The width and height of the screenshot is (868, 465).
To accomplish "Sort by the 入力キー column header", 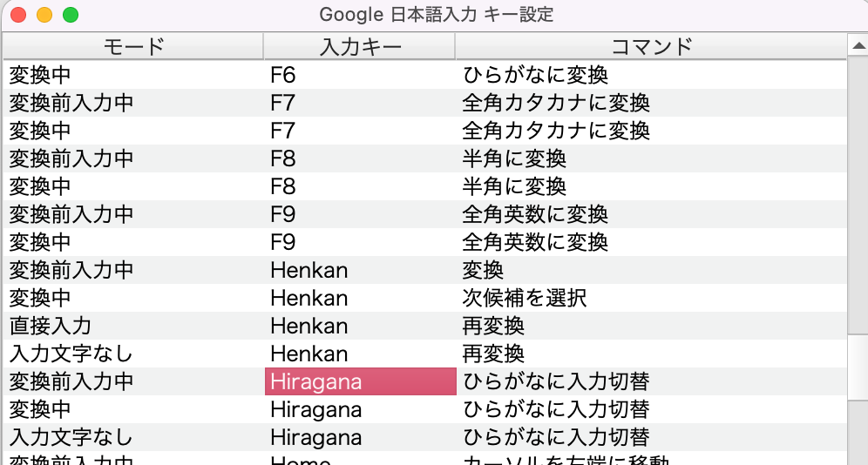I will (359, 46).
